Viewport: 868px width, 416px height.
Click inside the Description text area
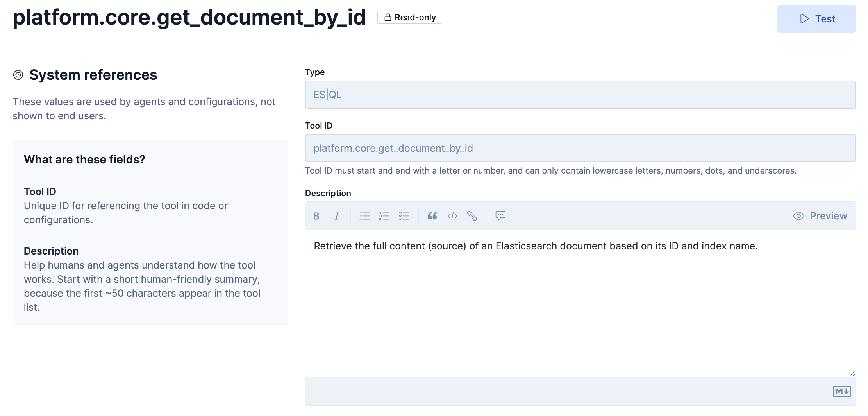click(x=580, y=303)
